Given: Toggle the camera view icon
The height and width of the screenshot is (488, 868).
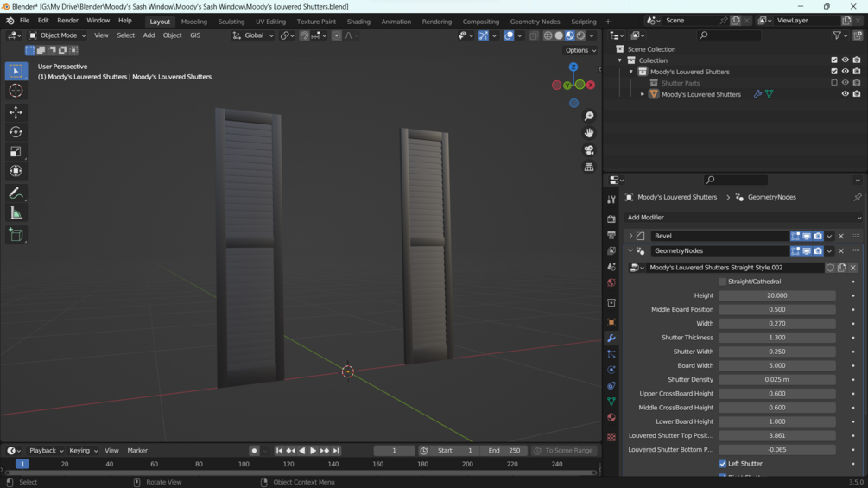Looking at the screenshot, I should [x=589, y=150].
